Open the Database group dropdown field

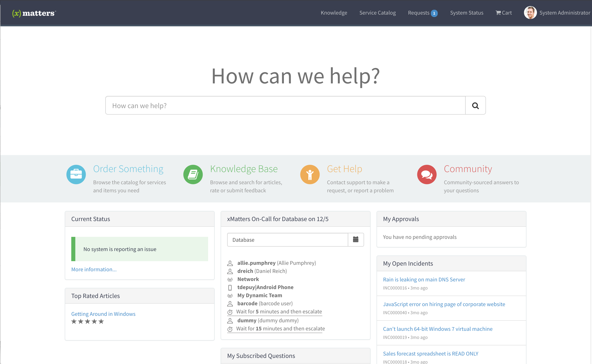[287, 239]
